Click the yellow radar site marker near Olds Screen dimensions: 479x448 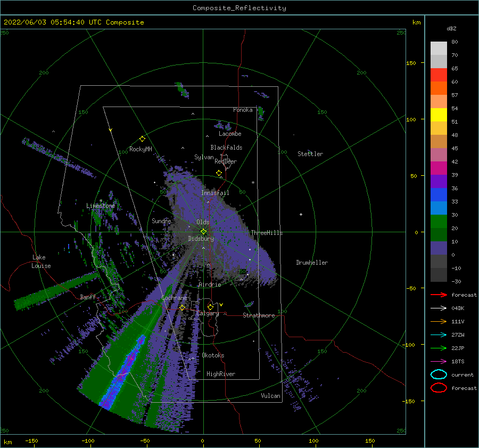pos(203,232)
